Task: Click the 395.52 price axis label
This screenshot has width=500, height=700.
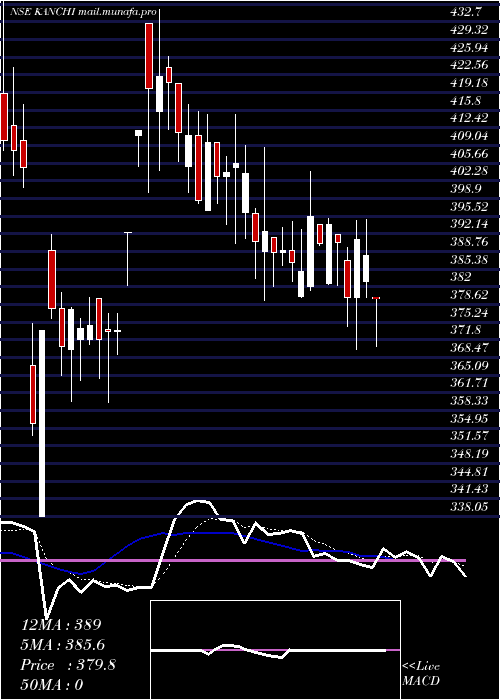Action: pos(470,207)
